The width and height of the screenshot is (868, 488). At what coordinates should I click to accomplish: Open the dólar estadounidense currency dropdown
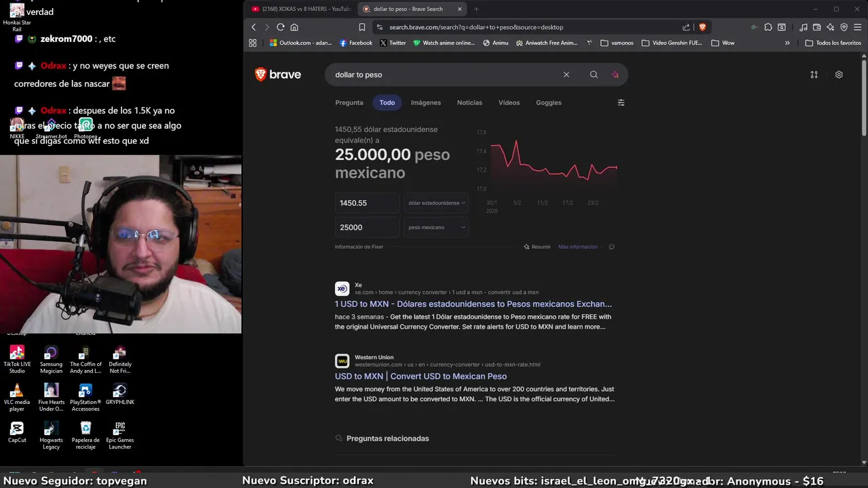[436, 203]
